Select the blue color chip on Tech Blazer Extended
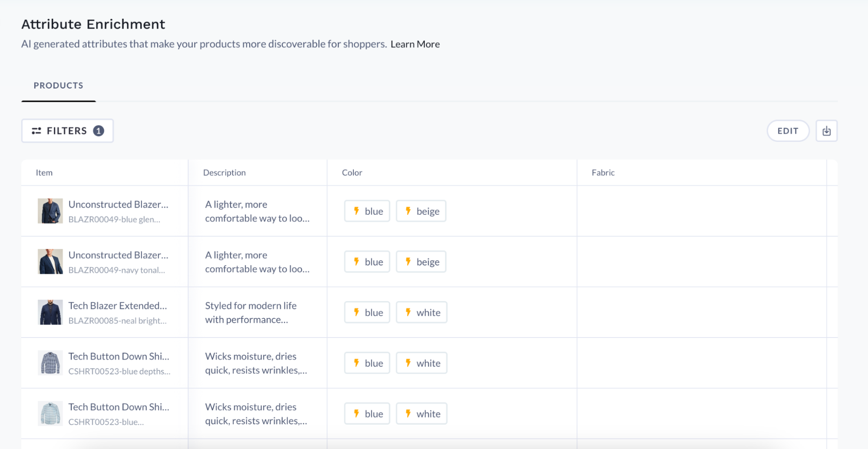 click(x=367, y=312)
